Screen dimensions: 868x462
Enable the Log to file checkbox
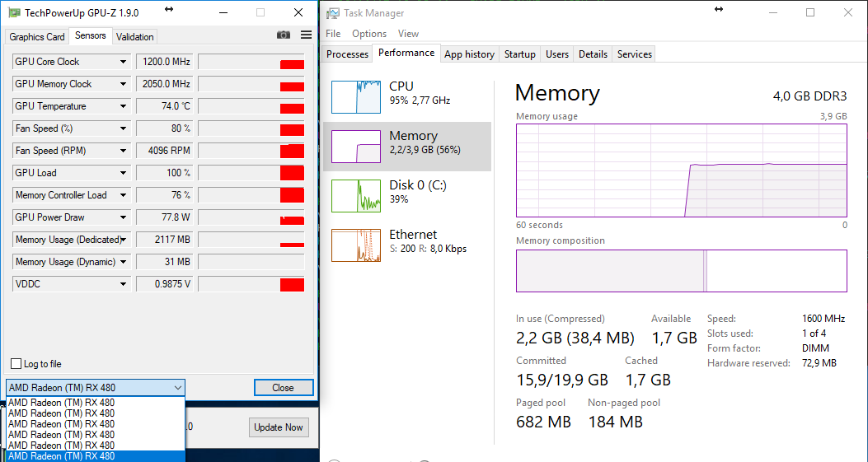tap(16, 364)
